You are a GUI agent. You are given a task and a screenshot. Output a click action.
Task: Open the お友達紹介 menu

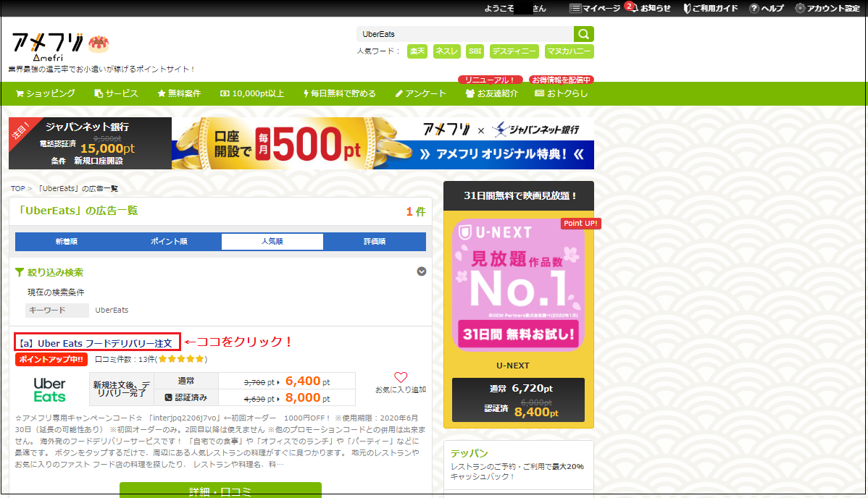(x=491, y=93)
